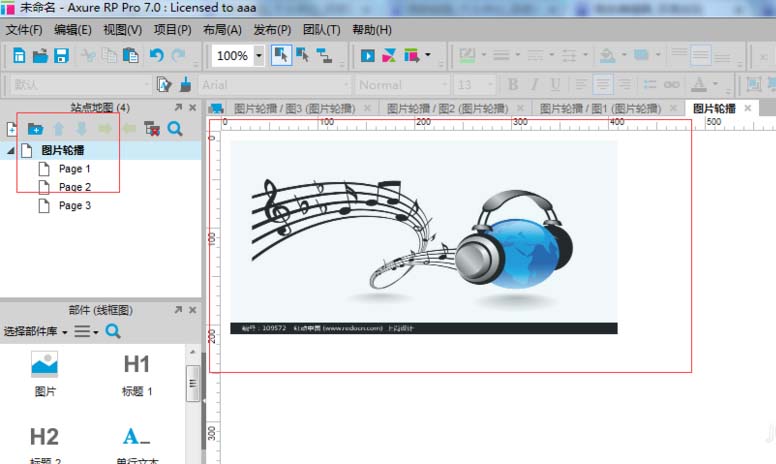Add a new folder in the sitemap

[x=35, y=129]
